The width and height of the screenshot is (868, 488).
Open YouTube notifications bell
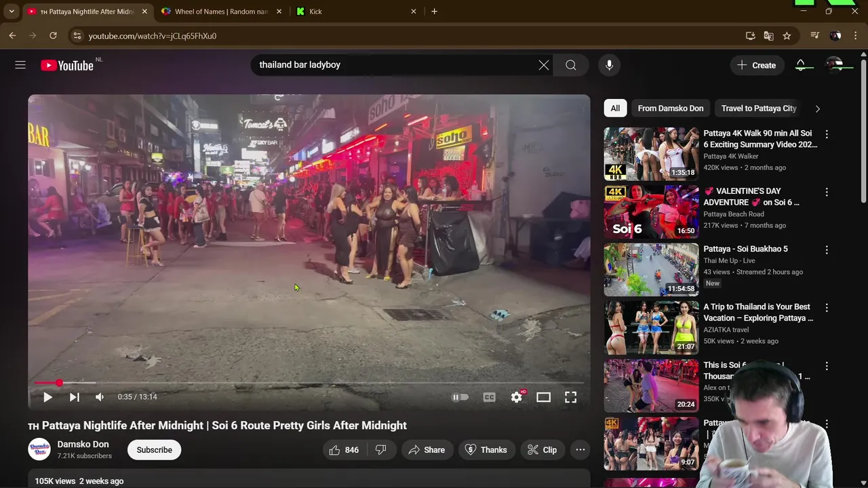tap(801, 65)
